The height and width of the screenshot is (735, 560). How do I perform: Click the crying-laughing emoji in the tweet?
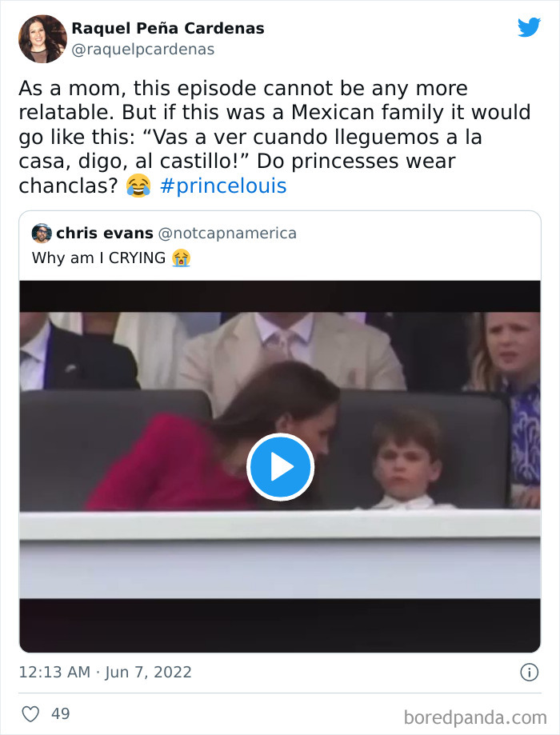pos(138,186)
